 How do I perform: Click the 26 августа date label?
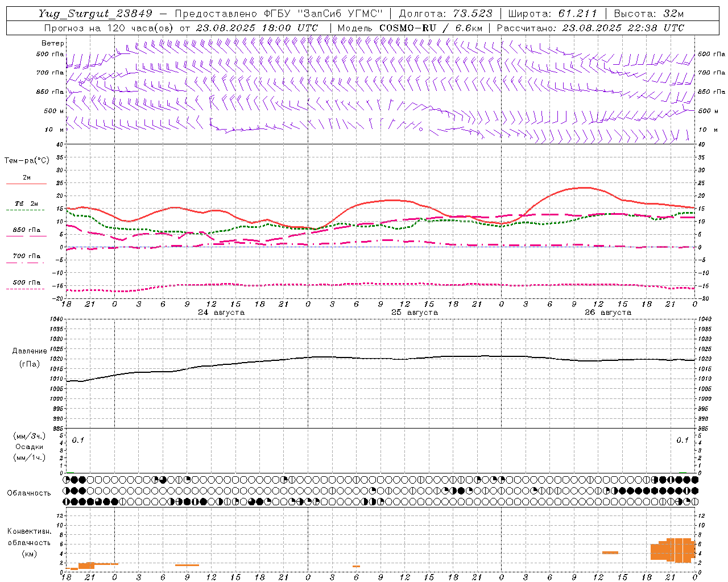coord(608,313)
